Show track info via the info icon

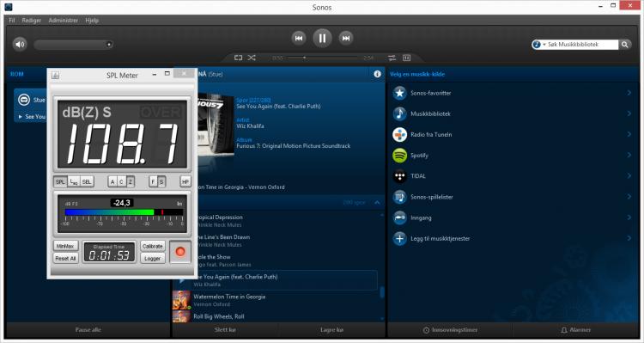(x=377, y=74)
